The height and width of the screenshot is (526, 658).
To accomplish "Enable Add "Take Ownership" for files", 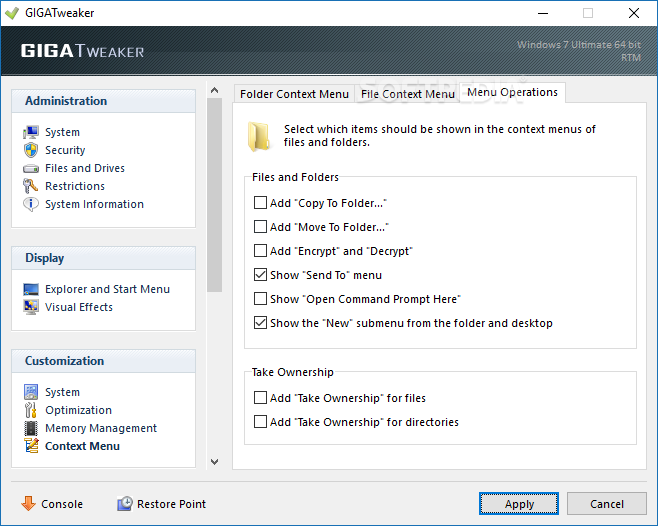I will (x=260, y=398).
